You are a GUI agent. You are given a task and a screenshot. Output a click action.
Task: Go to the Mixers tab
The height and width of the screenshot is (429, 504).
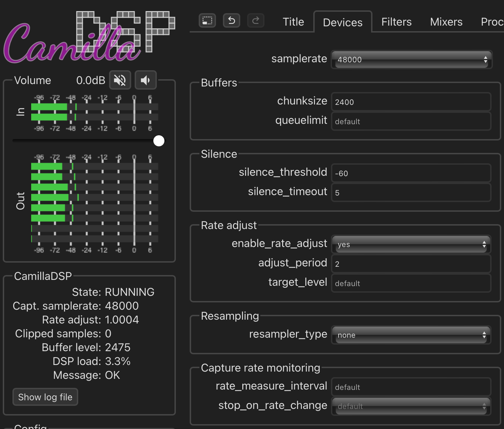click(x=446, y=22)
